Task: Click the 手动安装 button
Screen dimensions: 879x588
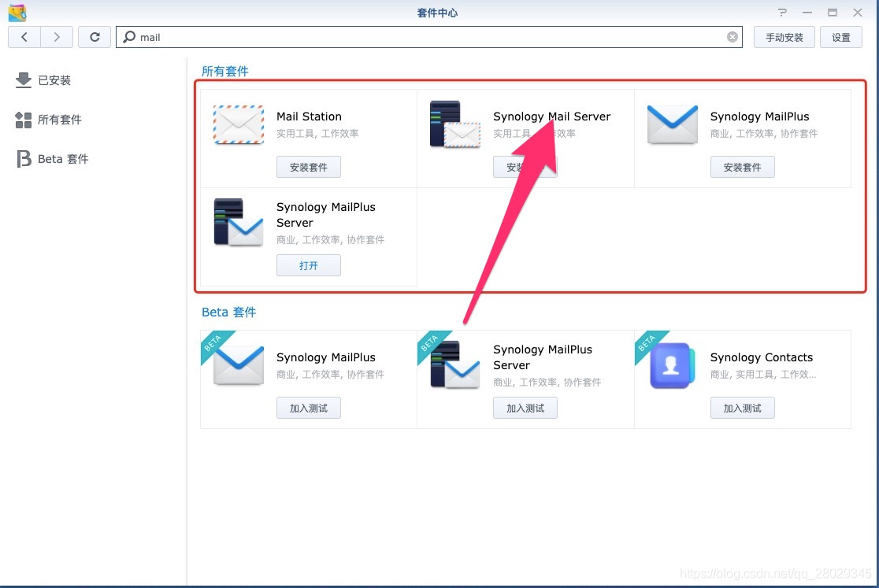Action: click(x=784, y=37)
